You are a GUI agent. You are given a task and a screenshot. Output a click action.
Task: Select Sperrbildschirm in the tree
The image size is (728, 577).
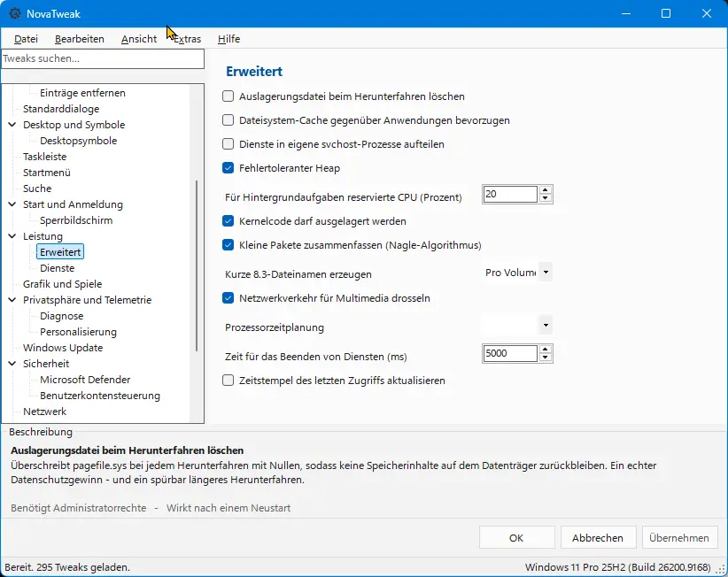[x=76, y=220]
